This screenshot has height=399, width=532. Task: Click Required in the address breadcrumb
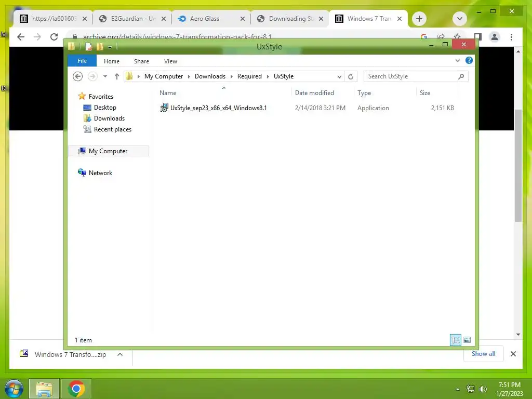pyautogui.click(x=249, y=76)
